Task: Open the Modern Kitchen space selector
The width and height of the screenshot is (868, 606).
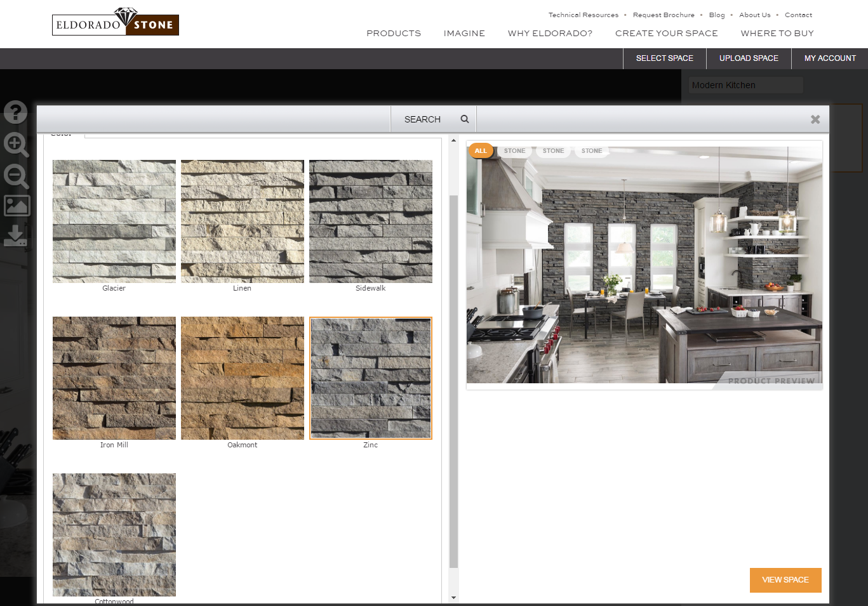Action: (x=745, y=84)
